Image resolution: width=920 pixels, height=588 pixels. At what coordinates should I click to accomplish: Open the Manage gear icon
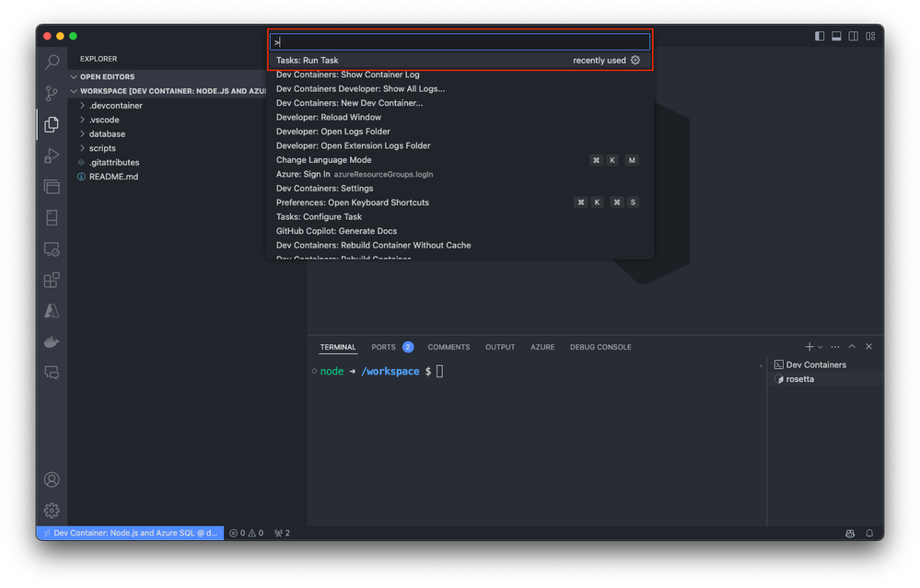click(52, 511)
